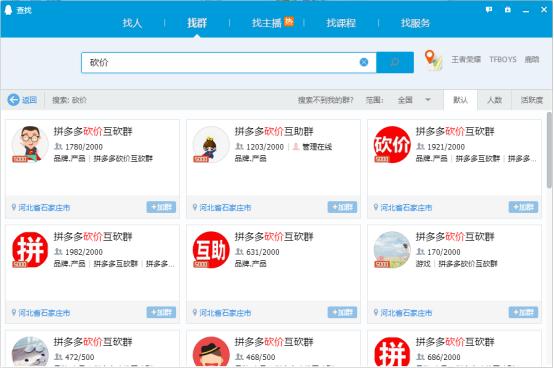Click the 返回 link text
This screenshot has width=554, height=369.
(29, 100)
